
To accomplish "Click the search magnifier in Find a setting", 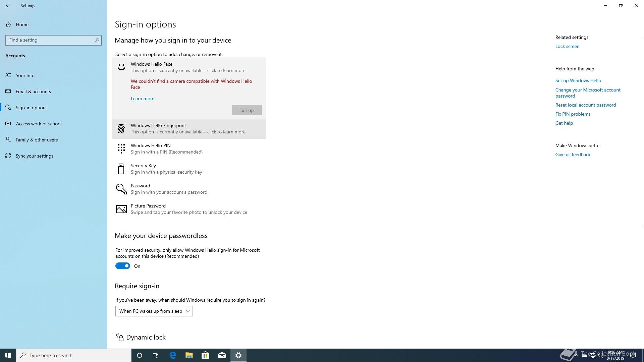I will click(x=97, y=40).
